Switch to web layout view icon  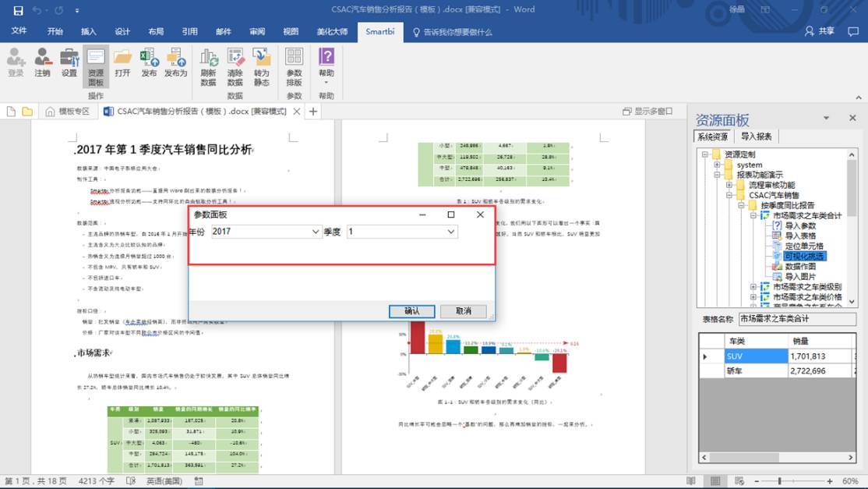739,480
